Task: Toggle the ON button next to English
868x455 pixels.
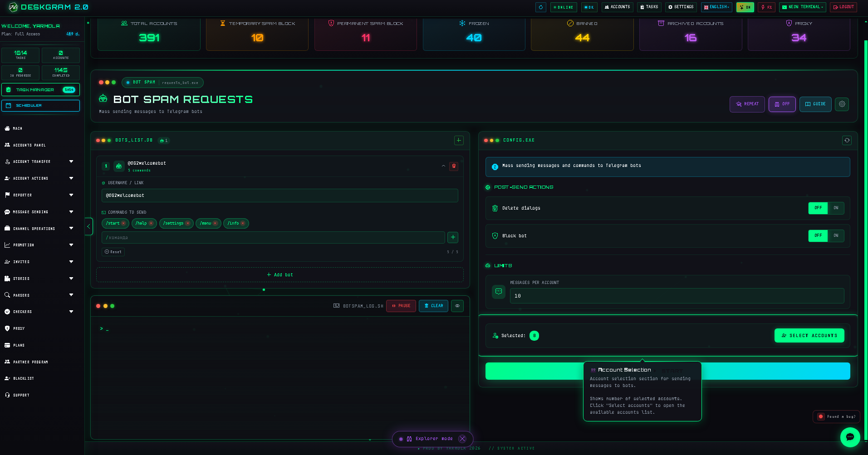Action: click(x=745, y=7)
